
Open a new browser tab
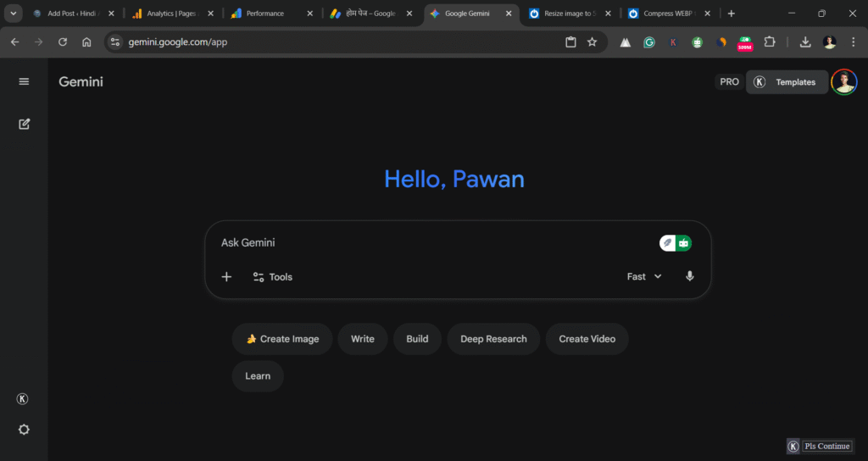pyautogui.click(x=732, y=14)
